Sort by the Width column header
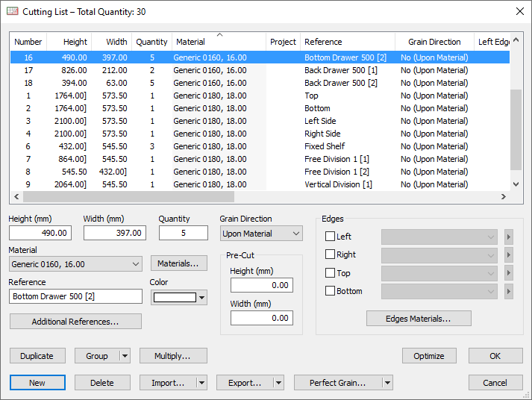 pyautogui.click(x=112, y=42)
